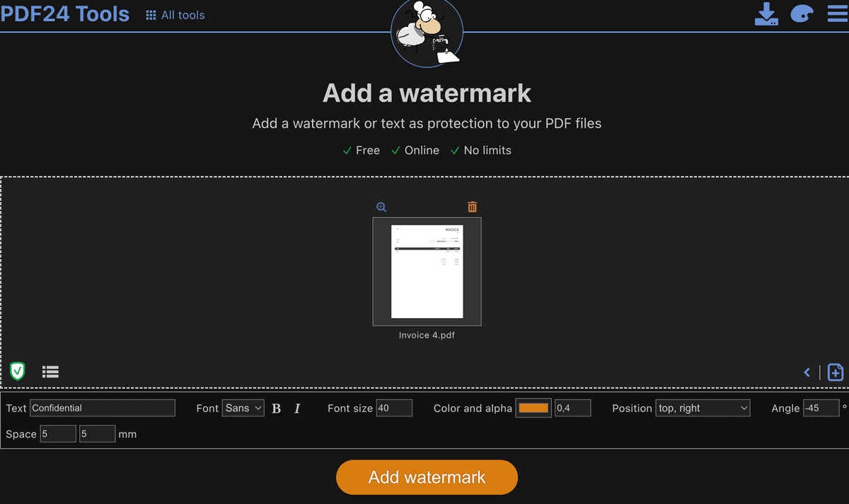This screenshot has width=849, height=504.
Task: Toggle bold watermark text
Action: coord(276,408)
